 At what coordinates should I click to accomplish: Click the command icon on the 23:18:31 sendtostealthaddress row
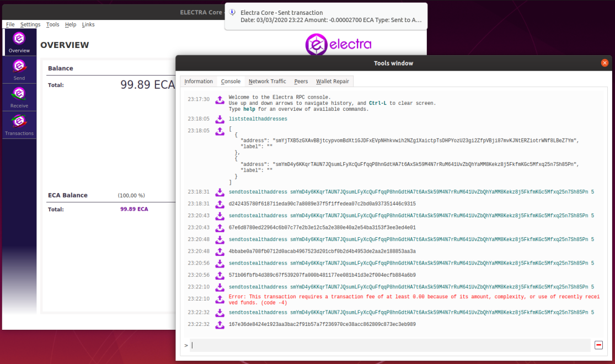220,192
